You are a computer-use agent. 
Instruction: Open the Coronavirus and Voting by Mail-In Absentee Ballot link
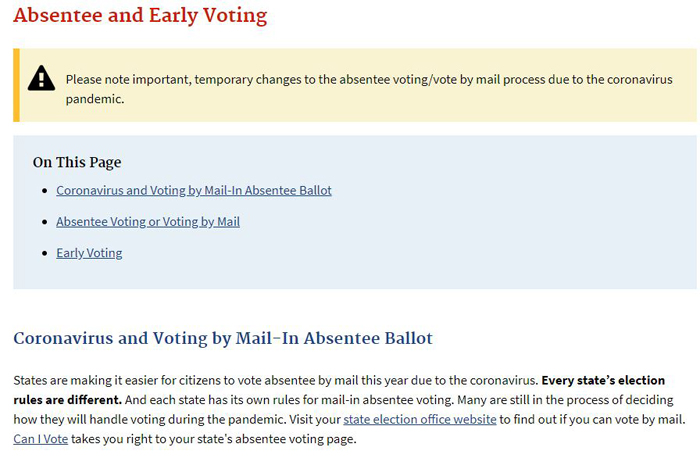(194, 191)
